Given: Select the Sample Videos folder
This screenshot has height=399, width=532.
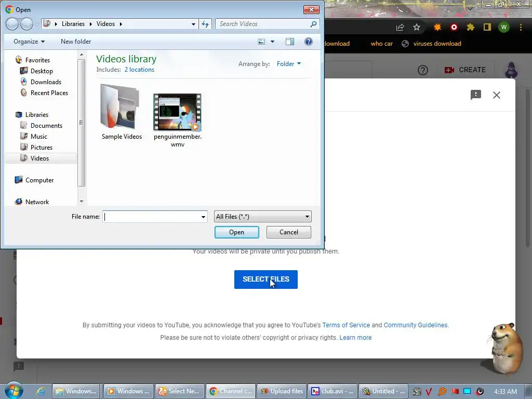Looking at the screenshot, I should click(x=122, y=112).
